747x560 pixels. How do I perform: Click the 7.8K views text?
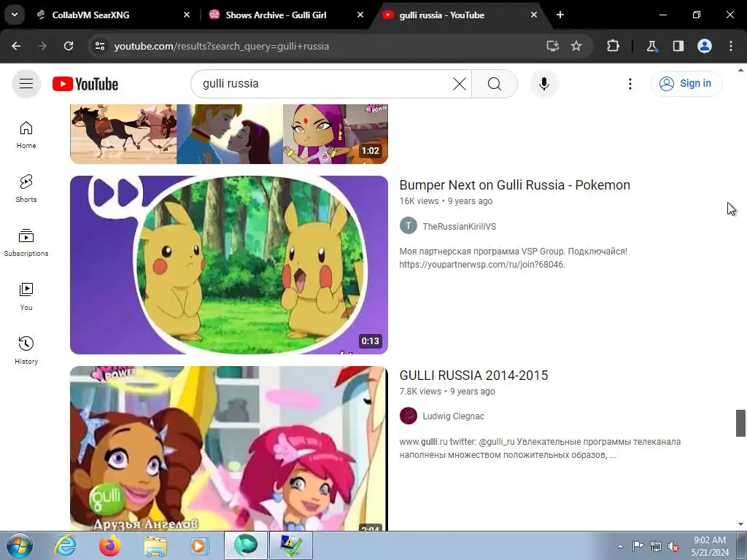point(420,392)
